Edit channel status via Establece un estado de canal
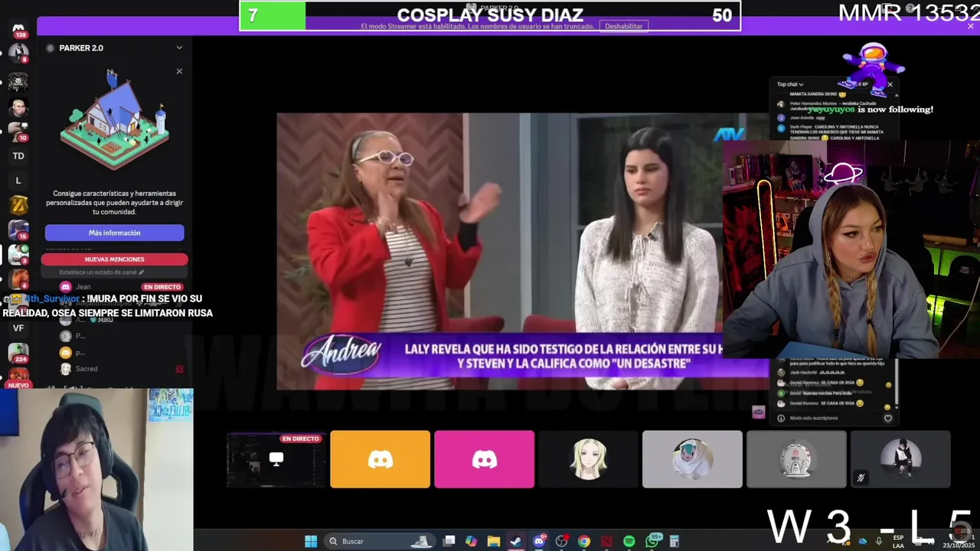This screenshot has width=980, height=551. click(x=102, y=272)
